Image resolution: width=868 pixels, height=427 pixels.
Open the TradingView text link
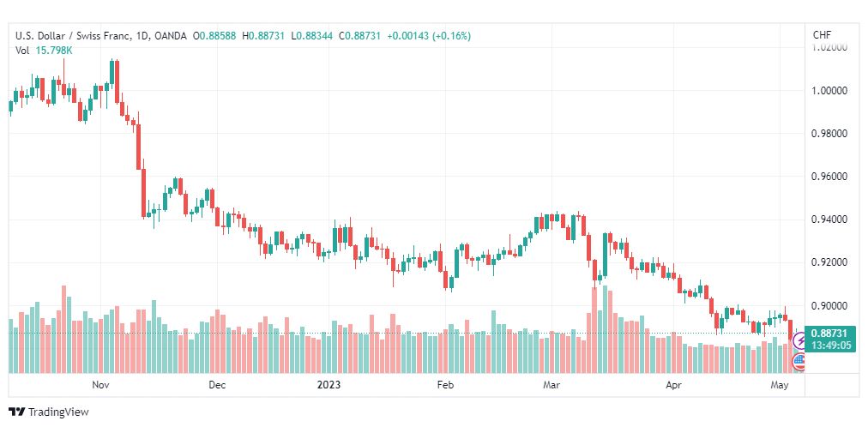pyautogui.click(x=58, y=412)
